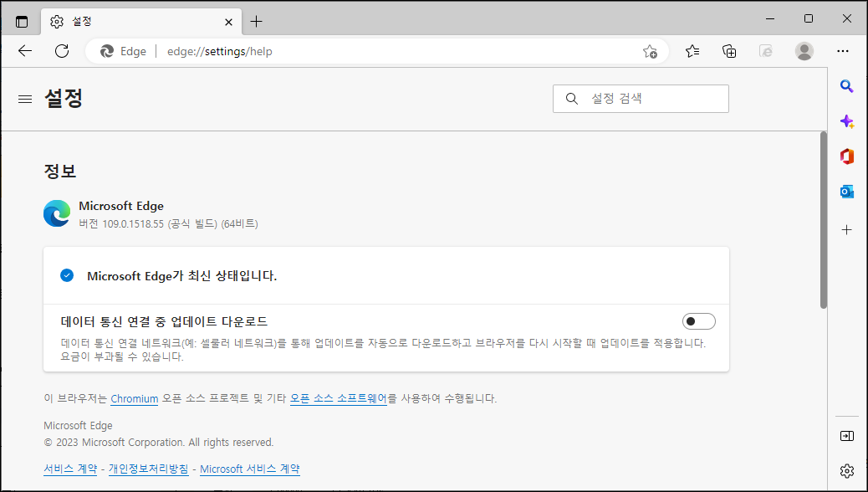
Task: Go back with the back arrow
Action: [25, 52]
